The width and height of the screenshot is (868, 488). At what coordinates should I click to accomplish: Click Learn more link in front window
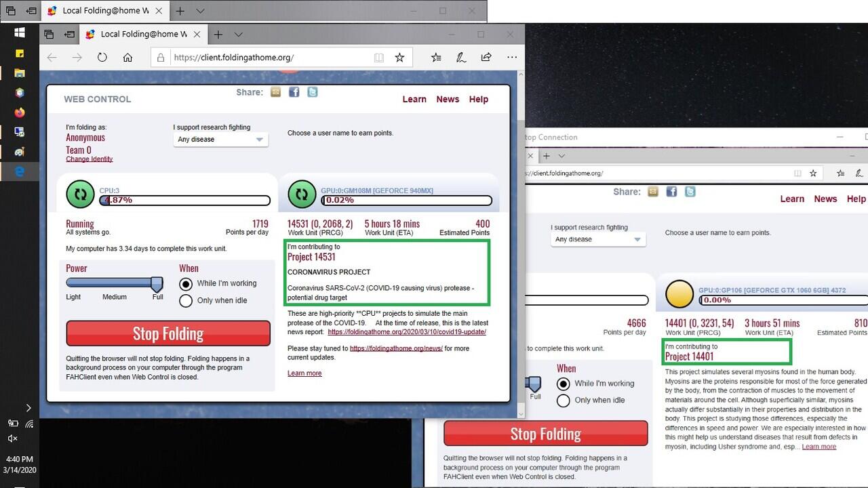coord(304,373)
